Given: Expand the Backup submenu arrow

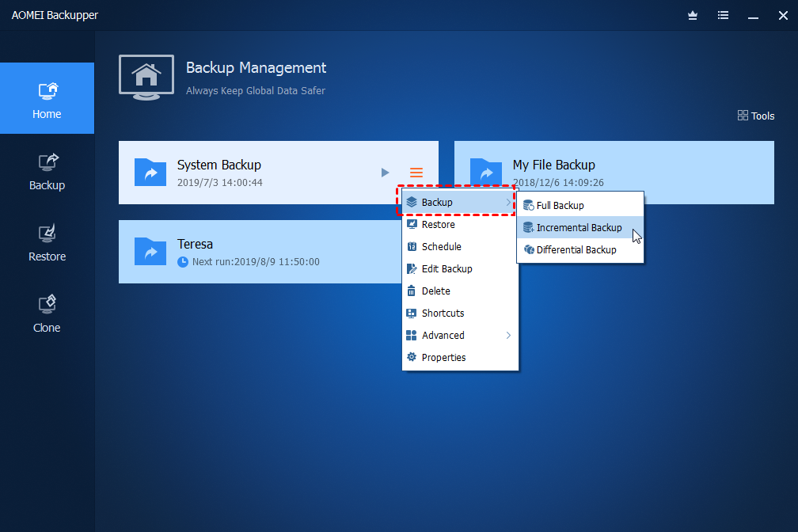Looking at the screenshot, I should [508, 202].
